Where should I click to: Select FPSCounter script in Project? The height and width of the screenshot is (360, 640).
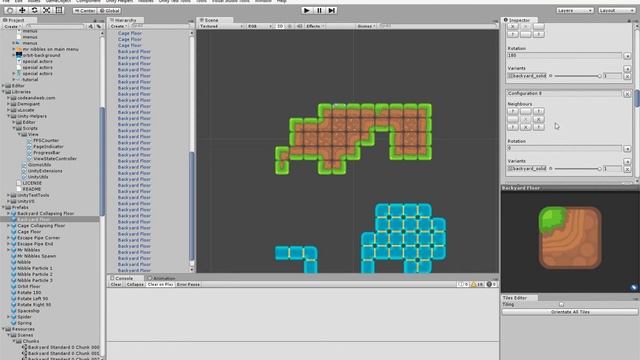click(46, 140)
